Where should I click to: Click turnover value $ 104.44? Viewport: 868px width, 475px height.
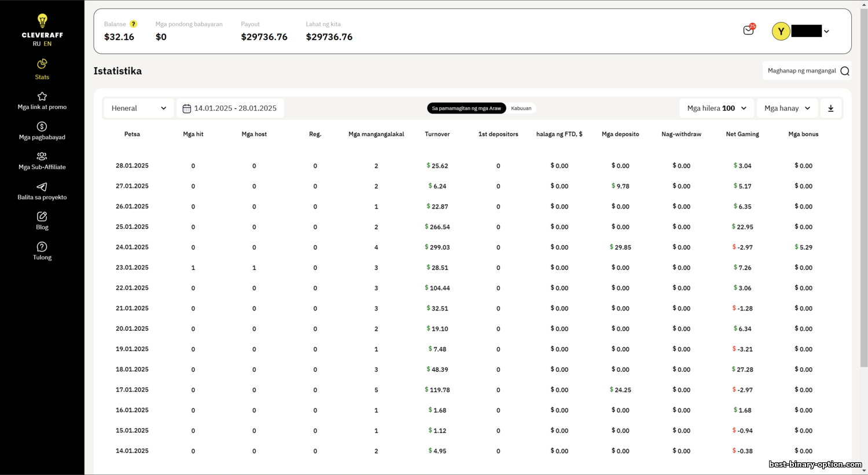pos(437,288)
